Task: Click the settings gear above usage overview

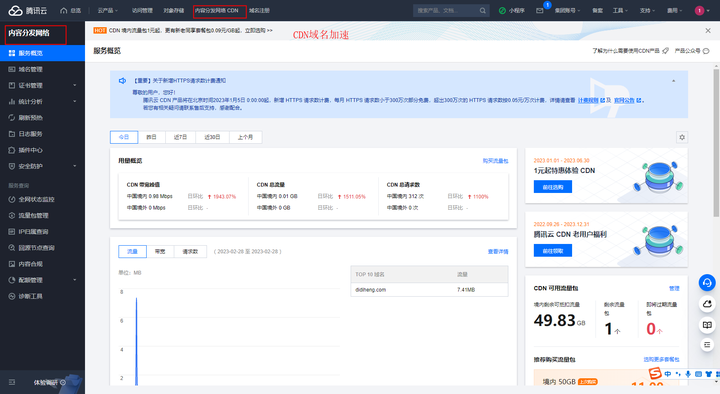Action: pos(682,137)
